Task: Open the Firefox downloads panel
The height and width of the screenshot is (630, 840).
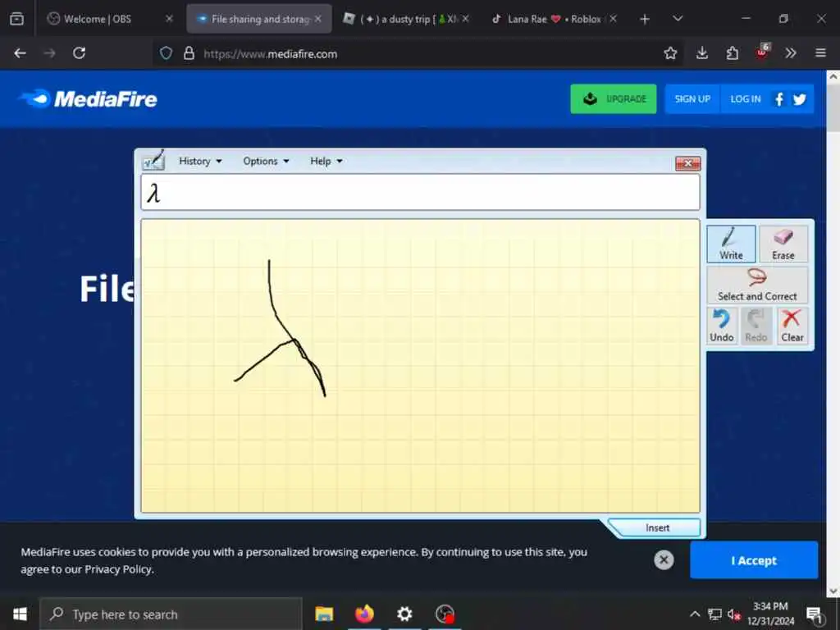Action: coord(702,53)
